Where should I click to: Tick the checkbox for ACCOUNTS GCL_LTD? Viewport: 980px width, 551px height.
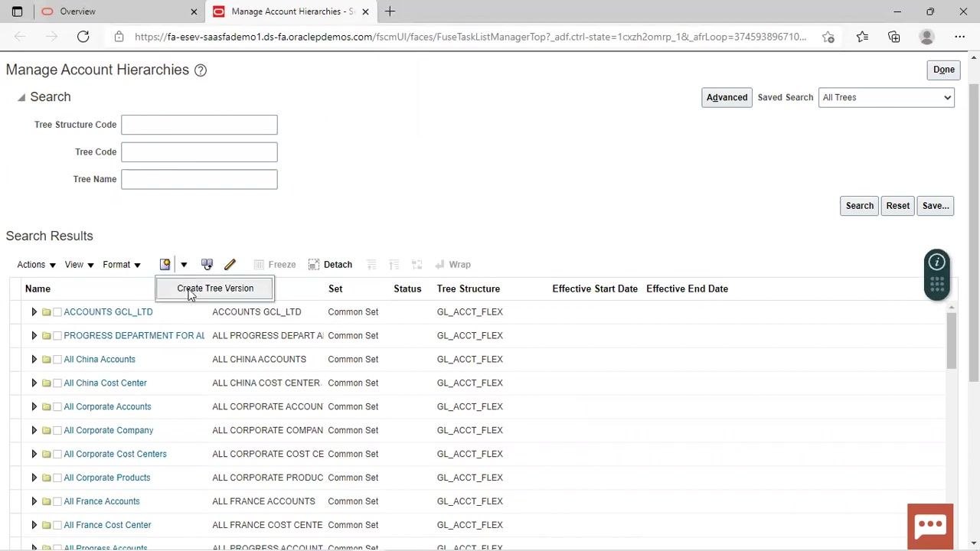click(x=57, y=312)
